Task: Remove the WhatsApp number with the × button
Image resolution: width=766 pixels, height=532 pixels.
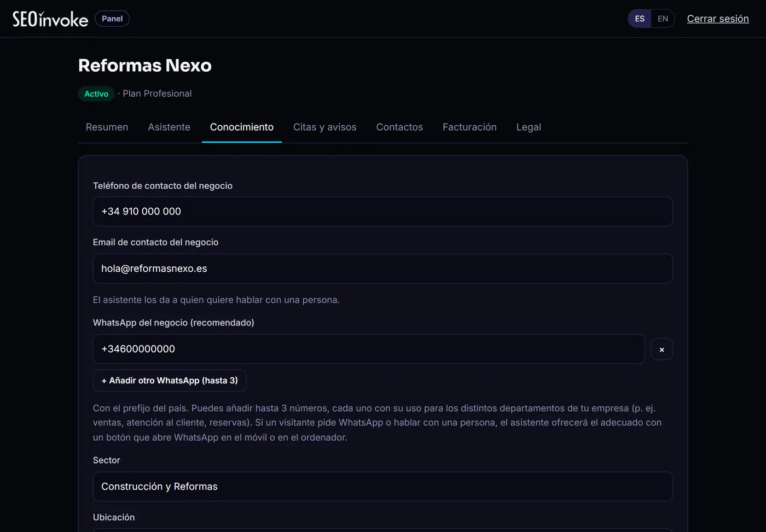Action: (x=661, y=349)
